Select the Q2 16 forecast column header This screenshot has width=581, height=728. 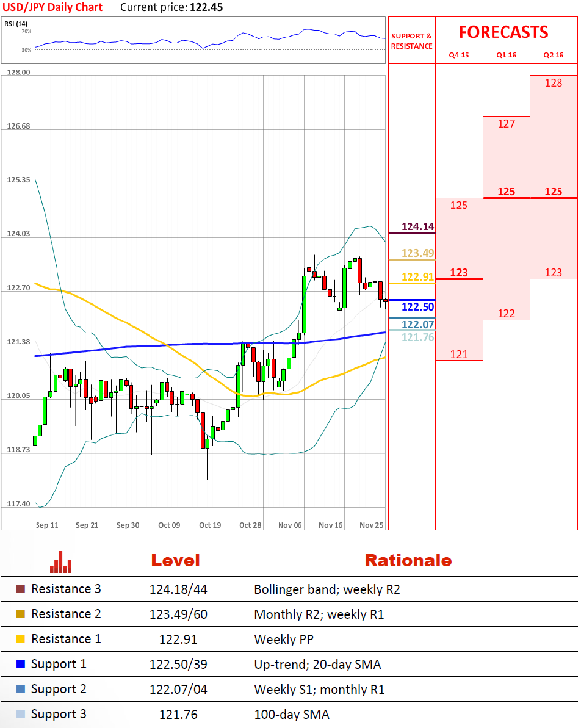click(554, 55)
